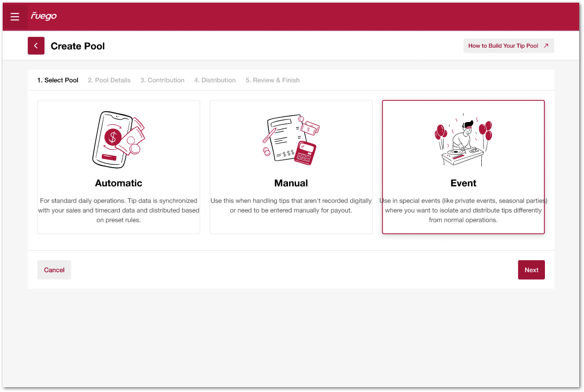The width and height of the screenshot is (584, 392).
Task: Open the hamburger navigation menu
Action: [x=15, y=17]
